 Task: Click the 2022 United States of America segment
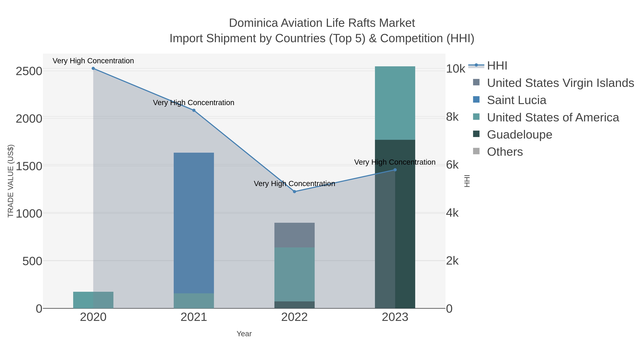coord(294,275)
